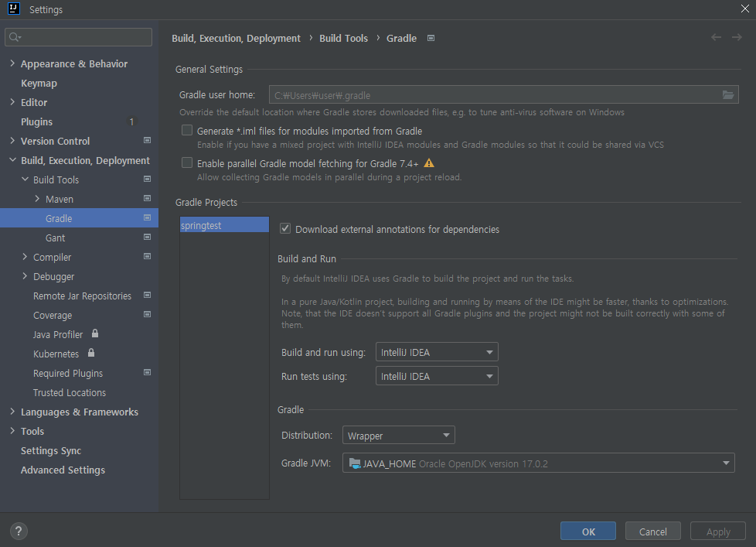
Task: Expand Appearance & Behavior section
Action: 12,63
